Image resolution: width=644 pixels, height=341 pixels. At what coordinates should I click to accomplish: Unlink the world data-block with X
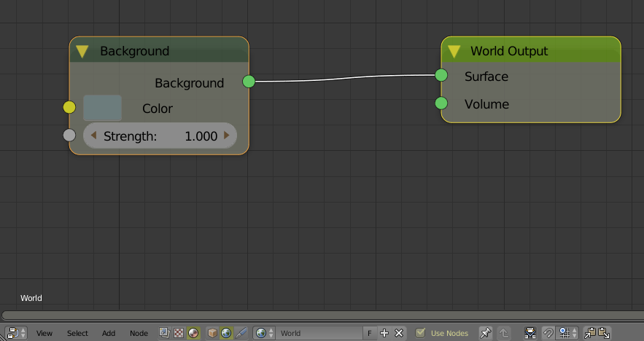point(399,333)
